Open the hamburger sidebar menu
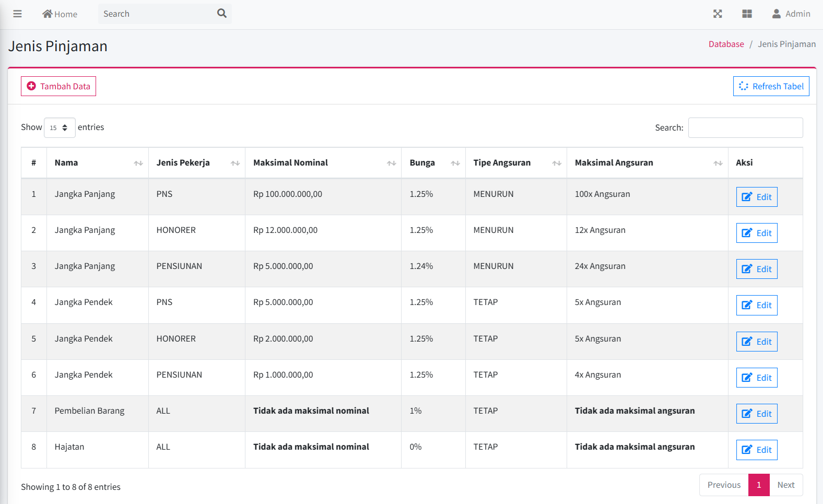This screenshot has width=823, height=504. click(17, 14)
